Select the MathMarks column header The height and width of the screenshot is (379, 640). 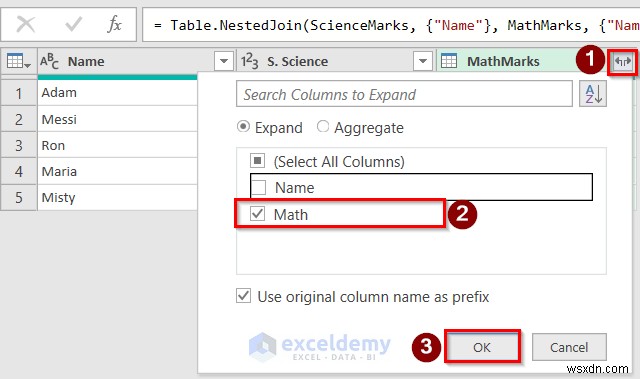point(503,62)
